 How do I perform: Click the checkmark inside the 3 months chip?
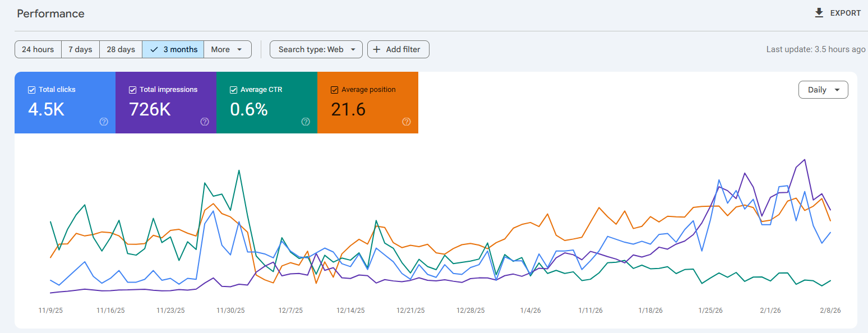click(154, 49)
